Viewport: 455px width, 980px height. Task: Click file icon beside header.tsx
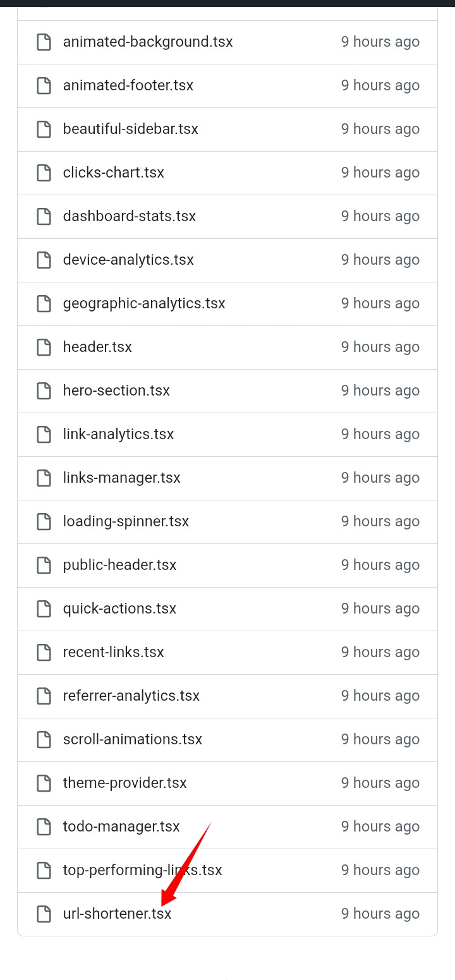point(44,348)
